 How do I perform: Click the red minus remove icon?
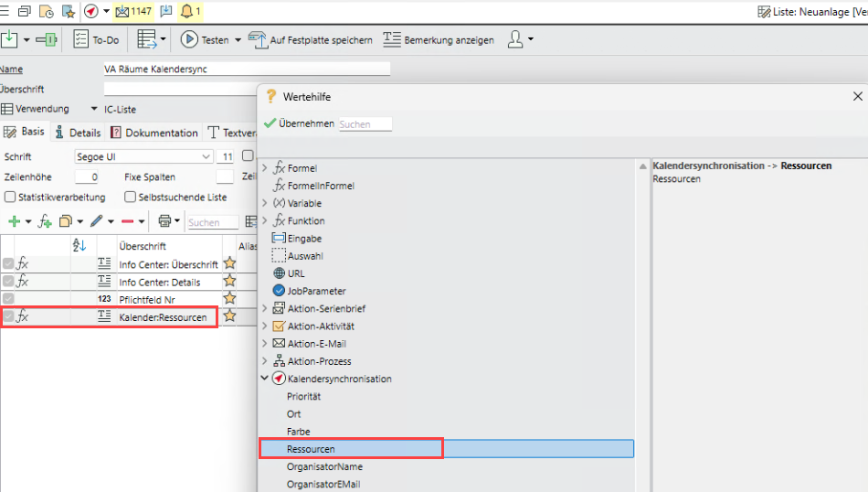128,221
